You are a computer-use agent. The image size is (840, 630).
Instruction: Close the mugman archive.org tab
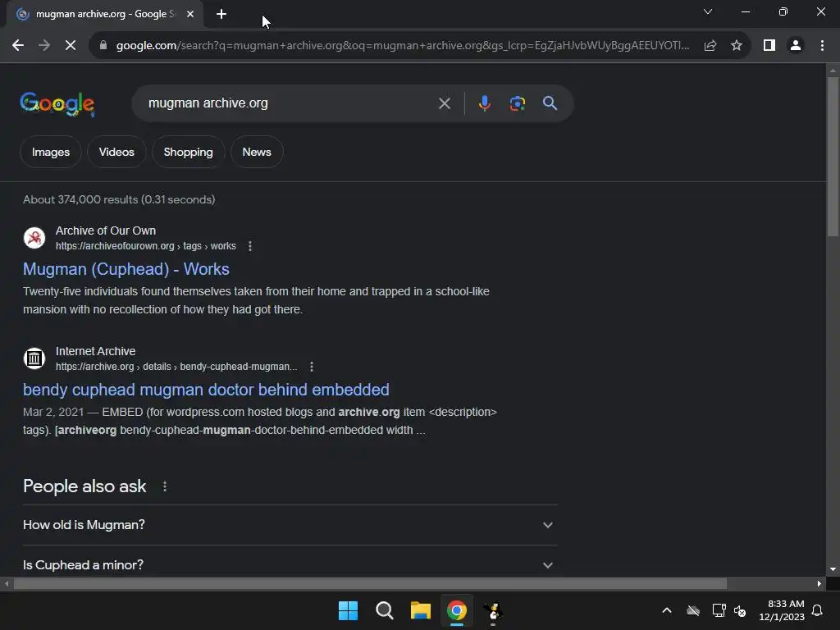click(190, 14)
